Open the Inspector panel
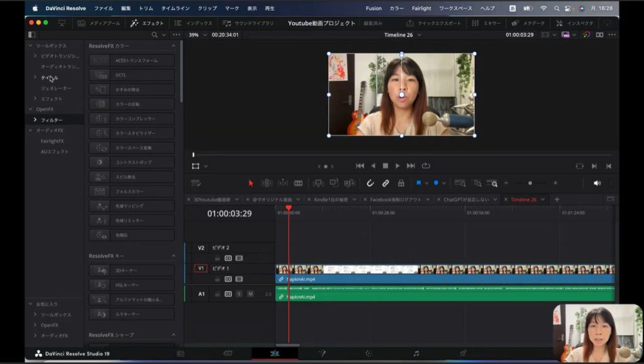This screenshot has width=644, height=364. click(575, 23)
